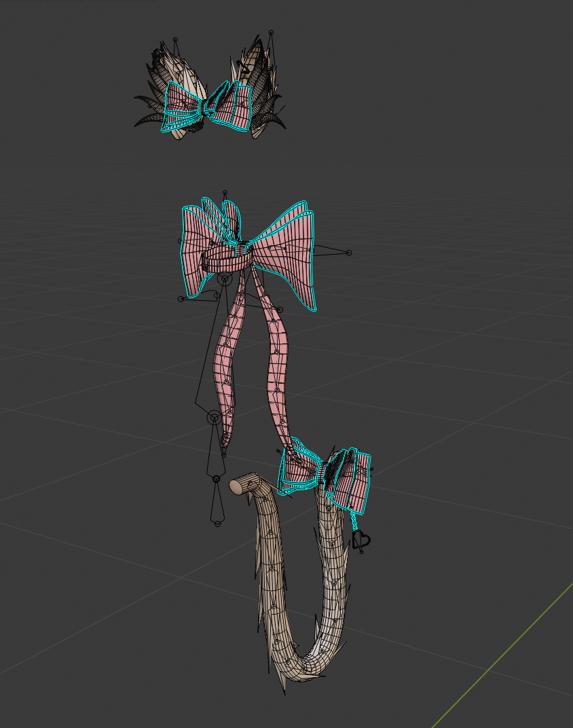Select the black heart charm pendant
The width and height of the screenshot is (573, 728).
click(361, 540)
